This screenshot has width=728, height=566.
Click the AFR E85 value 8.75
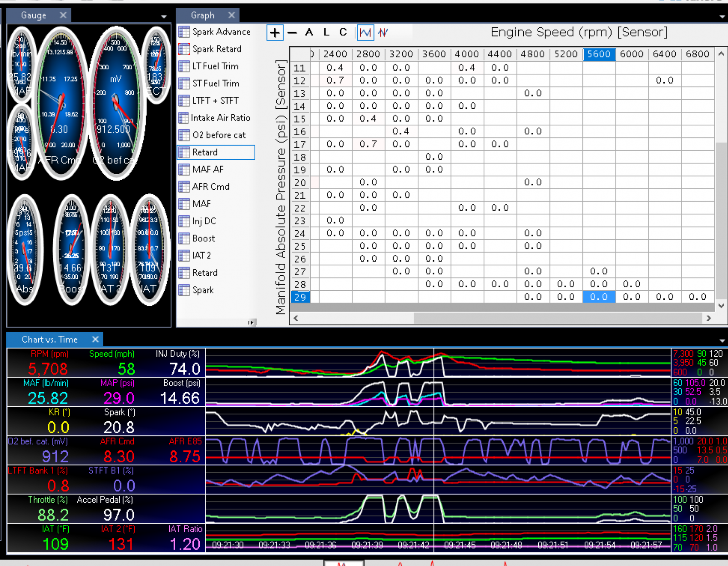pyautogui.click(x=185, y=457)
